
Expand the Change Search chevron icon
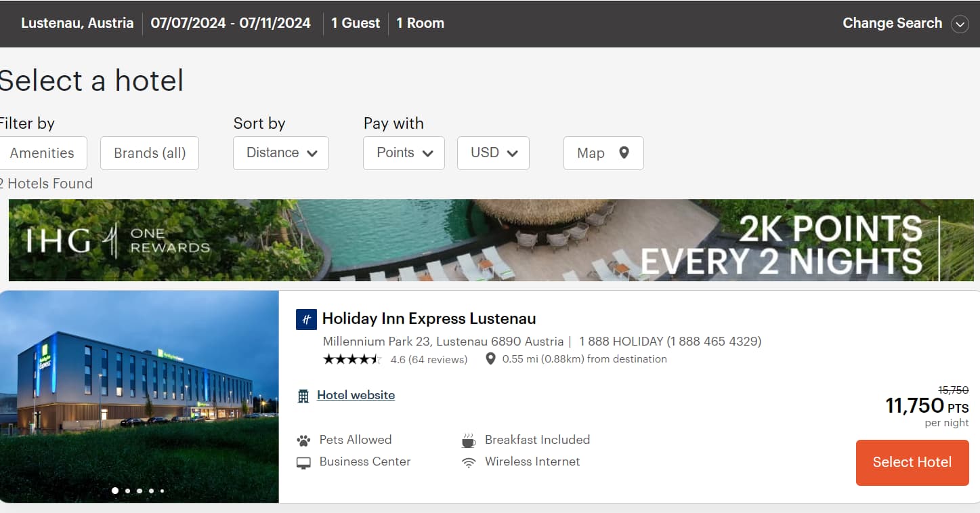click(x=960, y=24)
